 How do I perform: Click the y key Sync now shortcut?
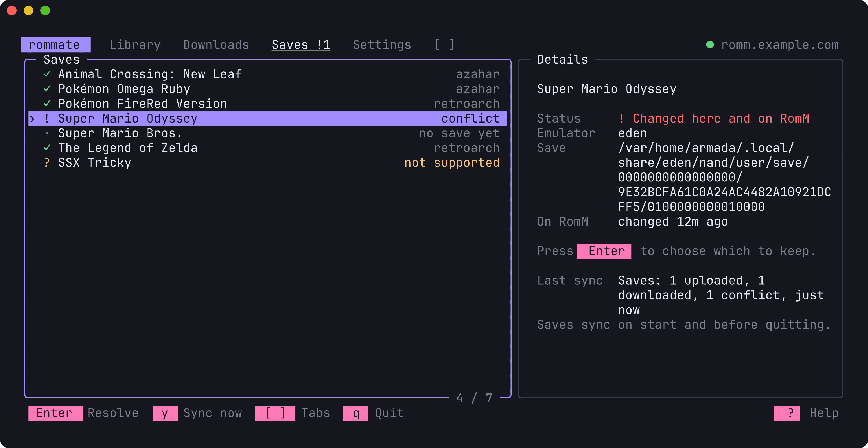click(197, 413)
